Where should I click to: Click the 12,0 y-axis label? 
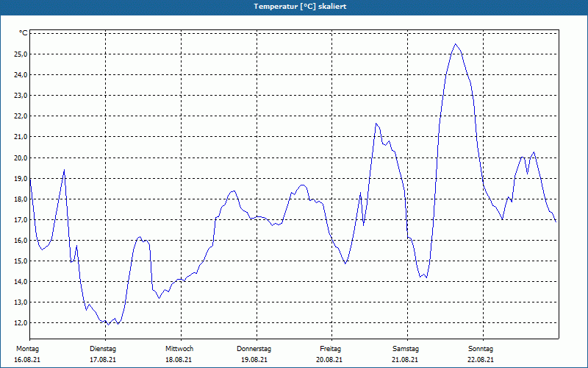(21, 323)
